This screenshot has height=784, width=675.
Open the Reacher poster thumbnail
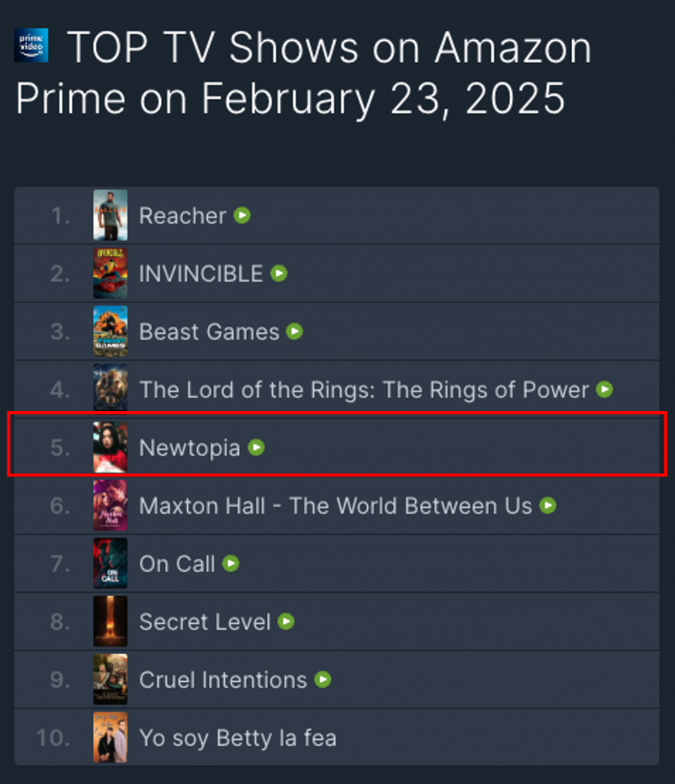point(110,215)
